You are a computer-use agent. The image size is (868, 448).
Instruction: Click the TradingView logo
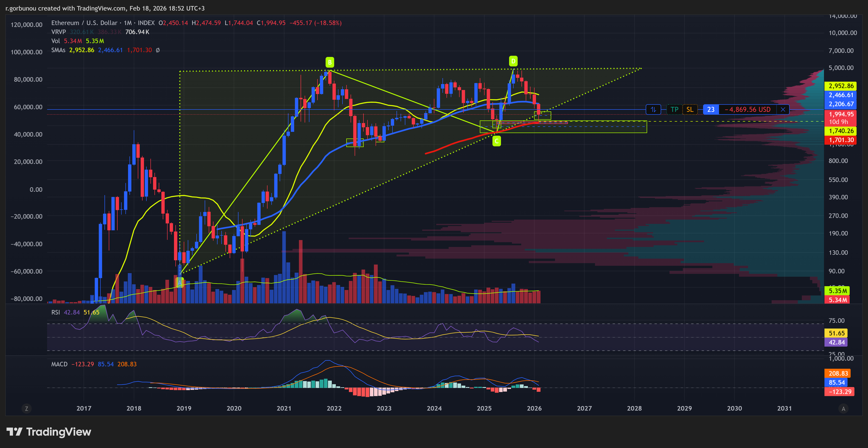(x=49, y=432)
